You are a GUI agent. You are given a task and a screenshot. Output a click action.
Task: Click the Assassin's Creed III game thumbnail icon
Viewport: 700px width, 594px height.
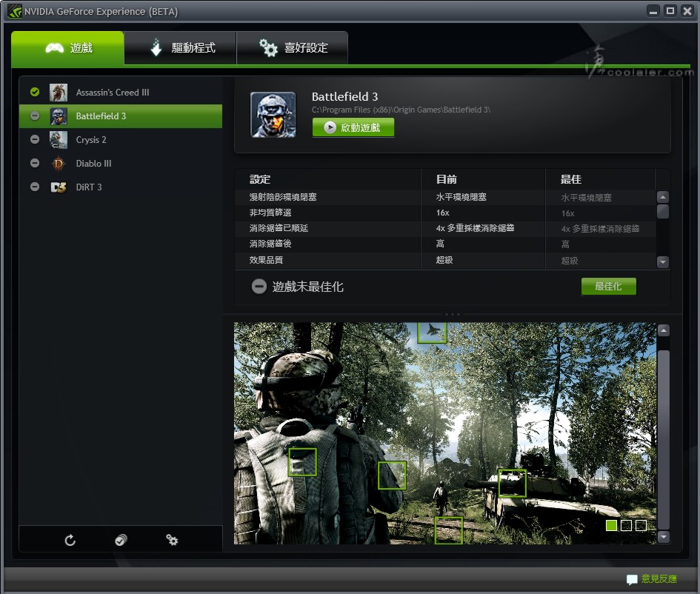coord(59,93)
